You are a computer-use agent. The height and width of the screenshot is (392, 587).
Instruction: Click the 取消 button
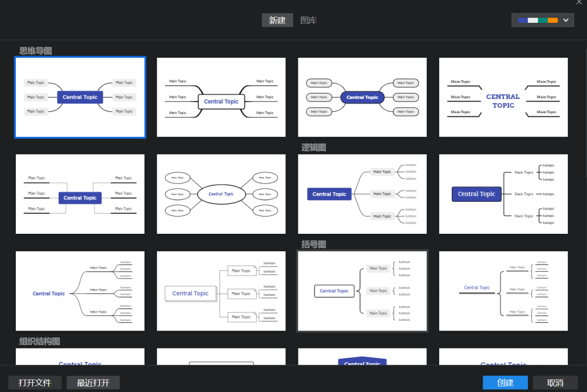(555, 383)
